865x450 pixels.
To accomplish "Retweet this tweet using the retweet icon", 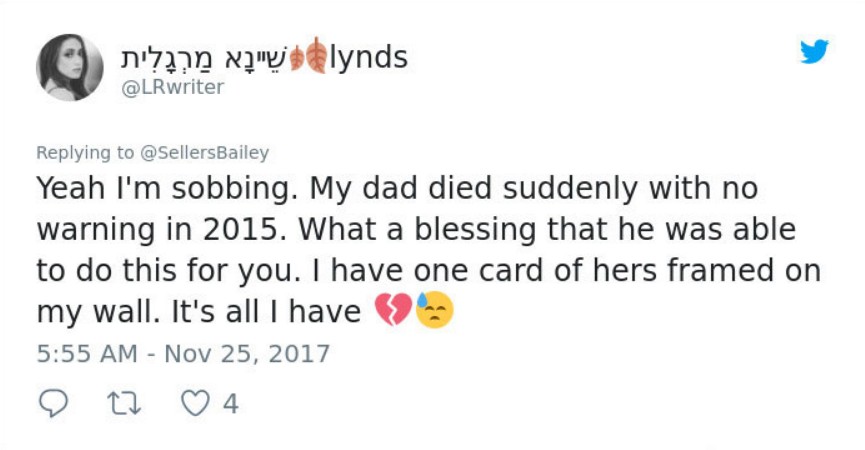I will coord(122,403).
